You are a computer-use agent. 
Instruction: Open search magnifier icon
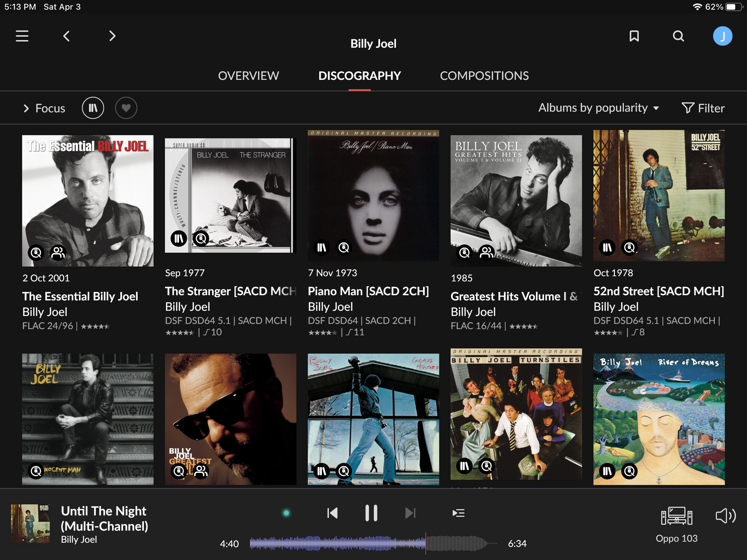[x=679, y=36]
